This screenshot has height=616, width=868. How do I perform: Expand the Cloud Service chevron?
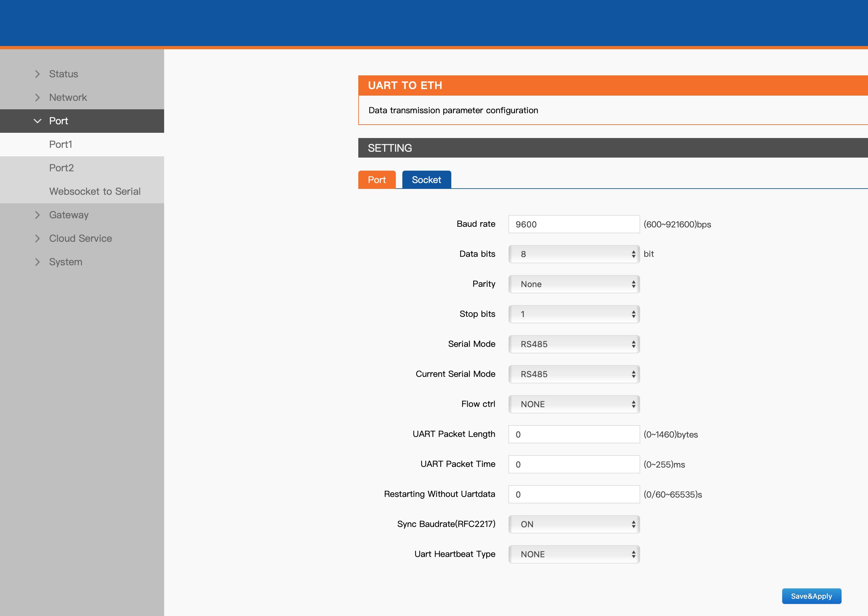click(x=37, y=239)
